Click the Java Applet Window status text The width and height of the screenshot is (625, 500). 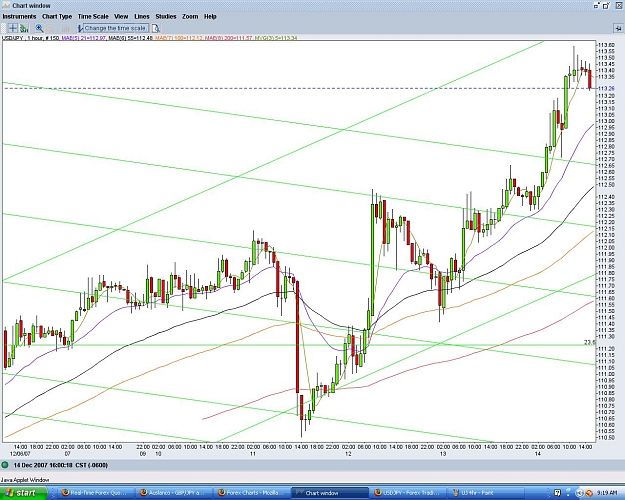pyautogui.click(x=25, y=480)
